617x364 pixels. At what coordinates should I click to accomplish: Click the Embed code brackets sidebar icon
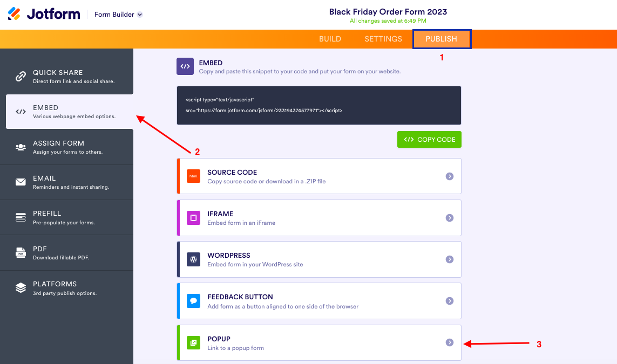pos(21,112)
